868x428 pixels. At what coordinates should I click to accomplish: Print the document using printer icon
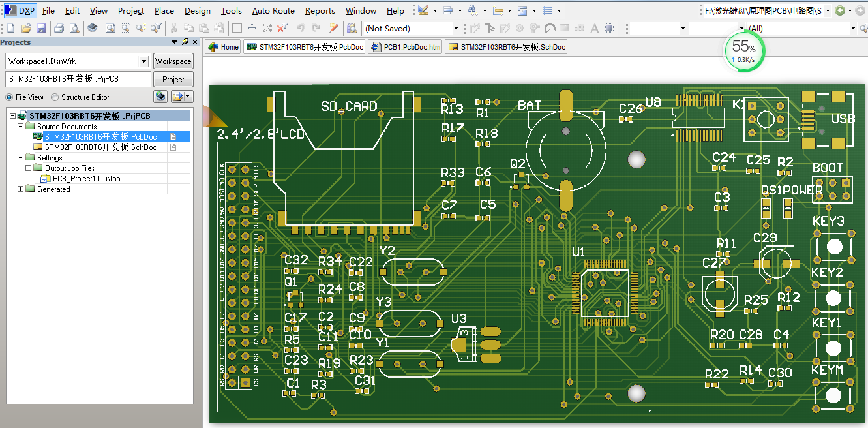59,28
